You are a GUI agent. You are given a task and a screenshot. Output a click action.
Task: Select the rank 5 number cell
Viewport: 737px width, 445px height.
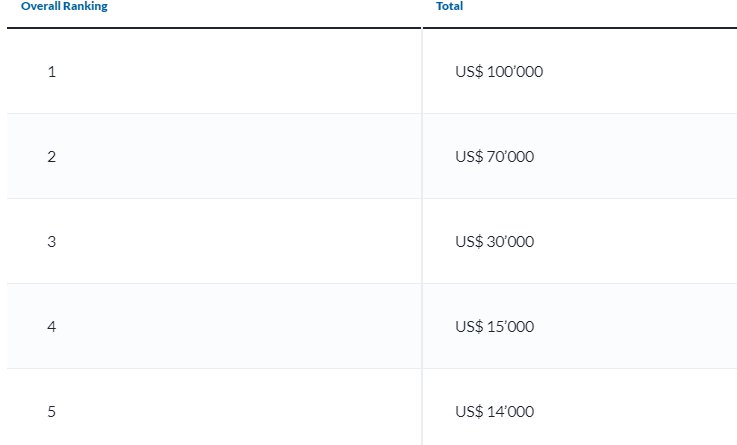click(51, 412)
